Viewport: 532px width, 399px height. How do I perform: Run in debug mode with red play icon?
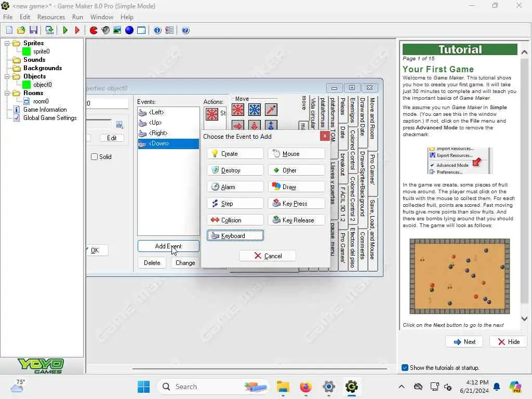pyautogui.click(x=77, y=30)
